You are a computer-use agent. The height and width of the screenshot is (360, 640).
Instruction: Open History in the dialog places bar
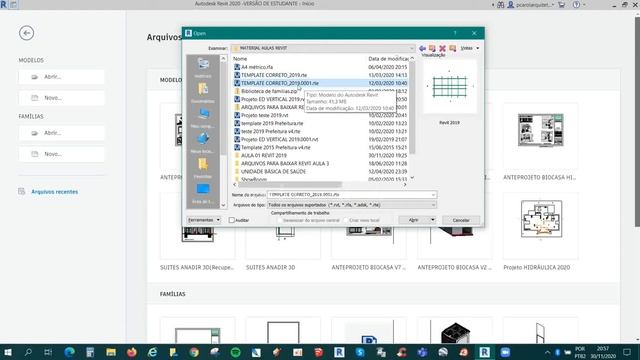pyautogui.click(x=203, y=67)
